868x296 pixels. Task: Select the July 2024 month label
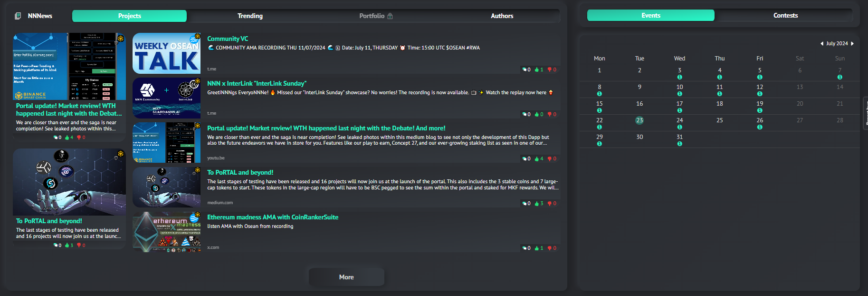click(x=837, y=43)
